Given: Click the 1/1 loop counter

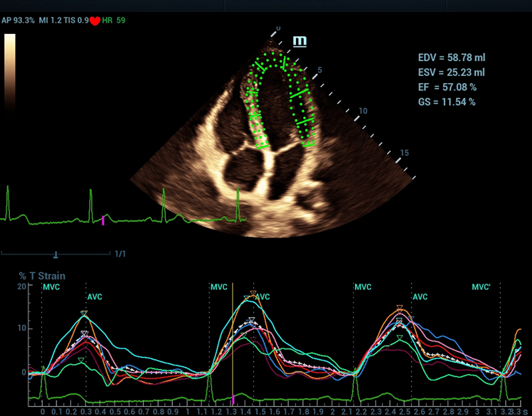Looking at the screenshot, I should coord(120,254).
